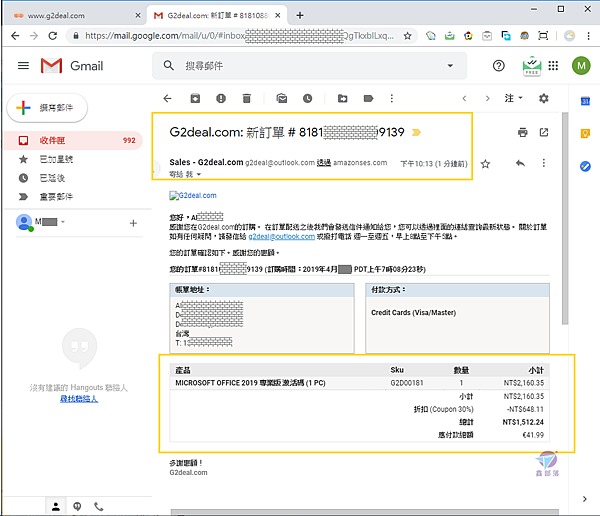600x516 pixels.
Task: Open the Google apps grid icon
Action: [x=553, y=66]
